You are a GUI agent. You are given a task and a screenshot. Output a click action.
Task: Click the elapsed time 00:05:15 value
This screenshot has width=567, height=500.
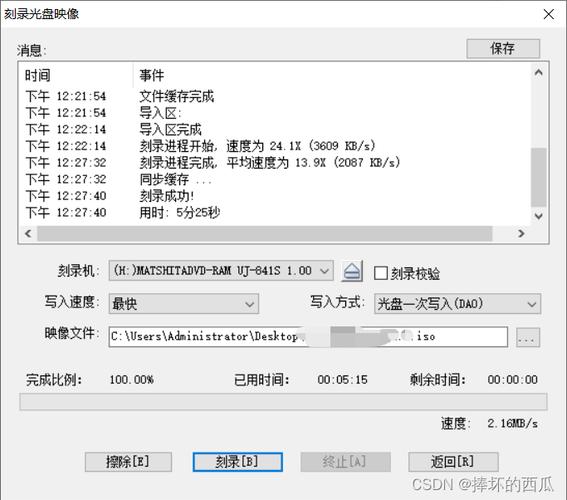(342, 380)
